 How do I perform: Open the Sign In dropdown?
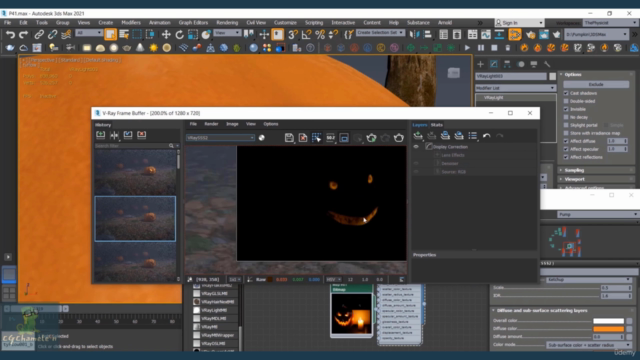(x=519, y=23)
